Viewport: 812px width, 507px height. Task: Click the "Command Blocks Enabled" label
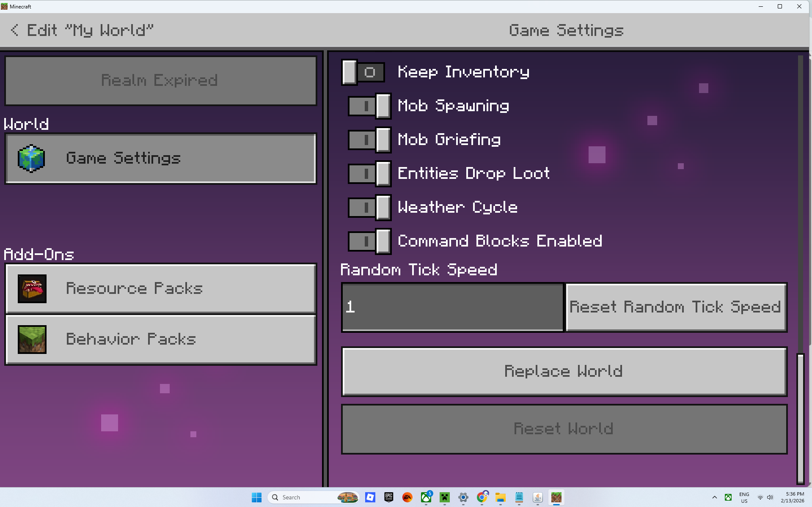point(500,241)
